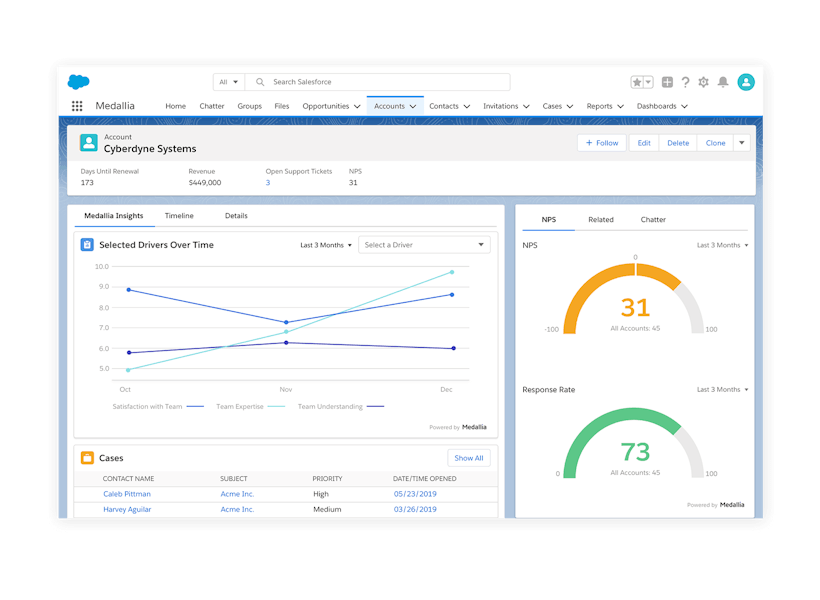Open the notifications bell
Image resolution: width=820 pixels, height=600 pixels.
[723, 82]
